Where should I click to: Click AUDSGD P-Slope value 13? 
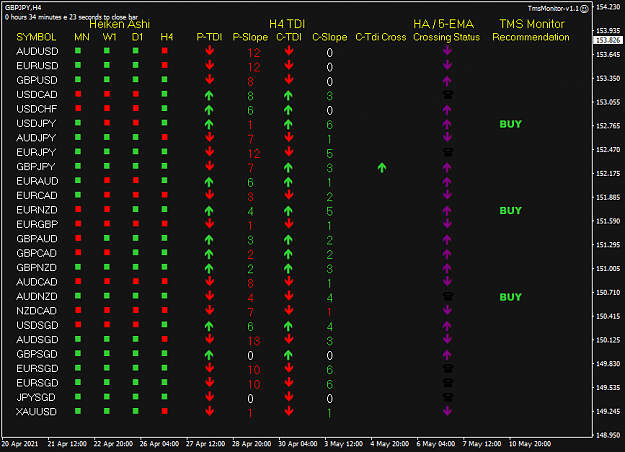pos(254,341)
